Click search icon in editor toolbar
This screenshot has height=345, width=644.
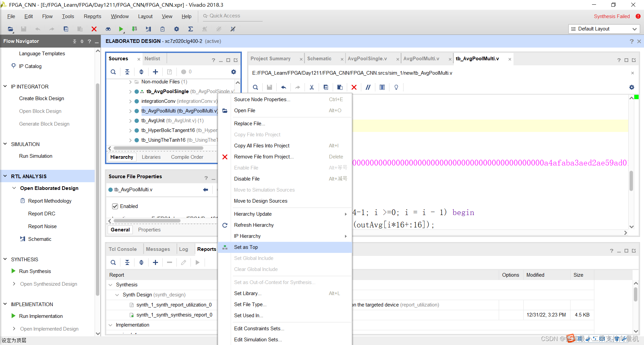pos(255,87)
